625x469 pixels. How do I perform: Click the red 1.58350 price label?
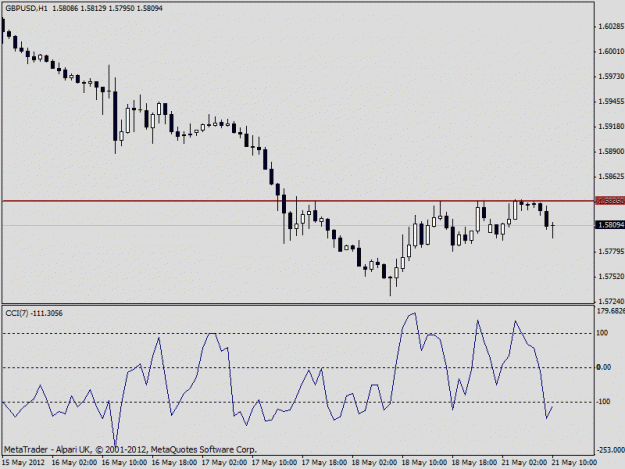609,201
